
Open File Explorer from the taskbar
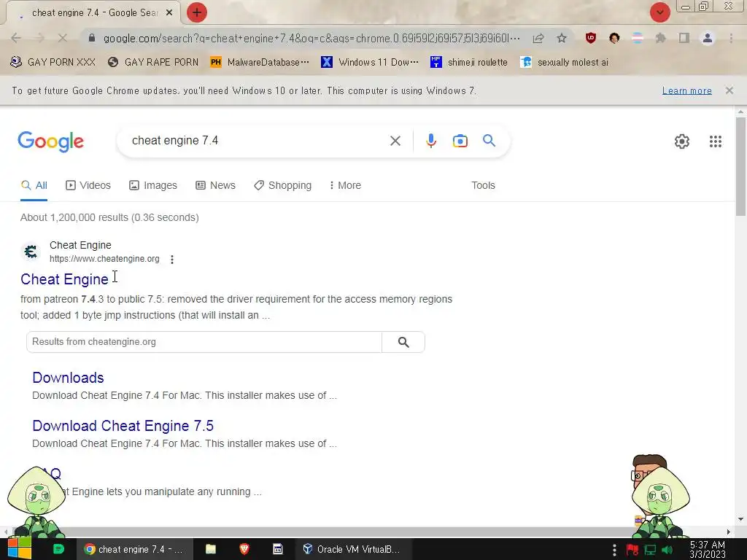pyautogui.click(x=211, y=549)
